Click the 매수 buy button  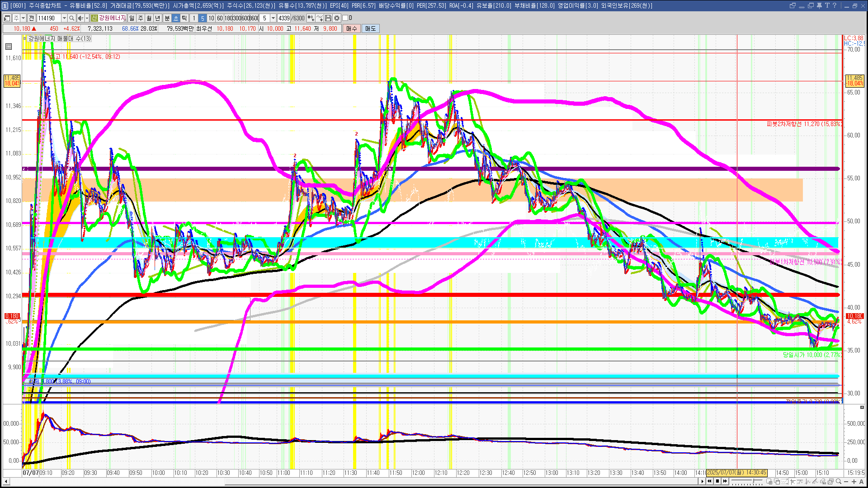[352, 28]
